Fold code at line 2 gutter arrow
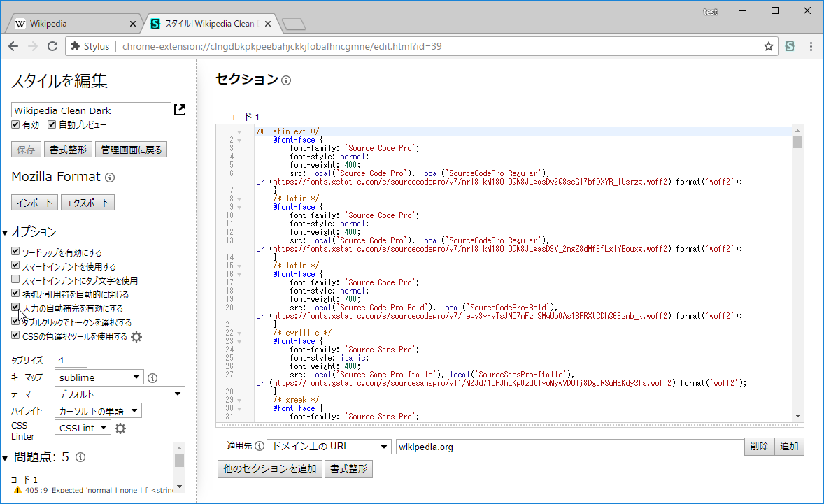The height and width of the screenshot is (504, 824). [240, 141]
